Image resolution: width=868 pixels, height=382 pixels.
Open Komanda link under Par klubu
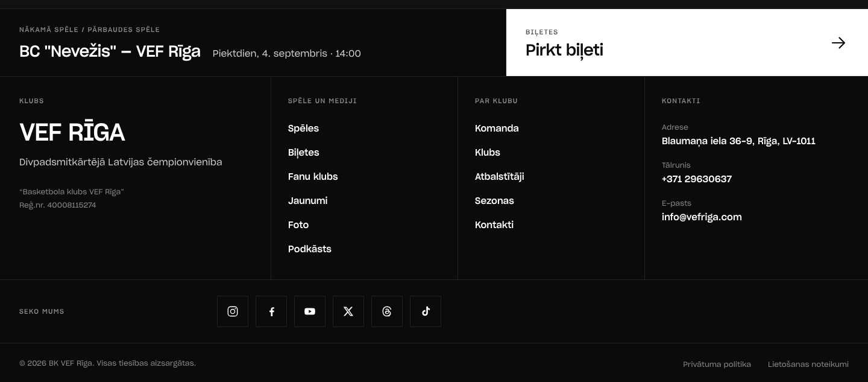coord(497,129)
